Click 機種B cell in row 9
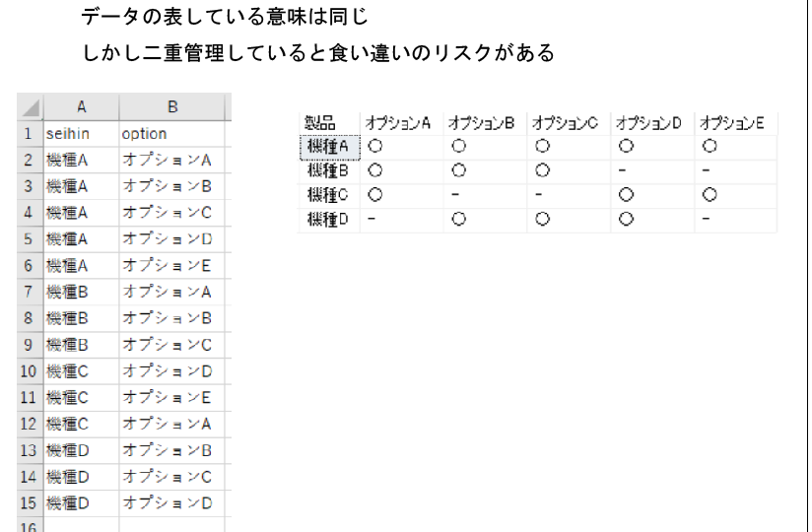 tap(82, 345)
